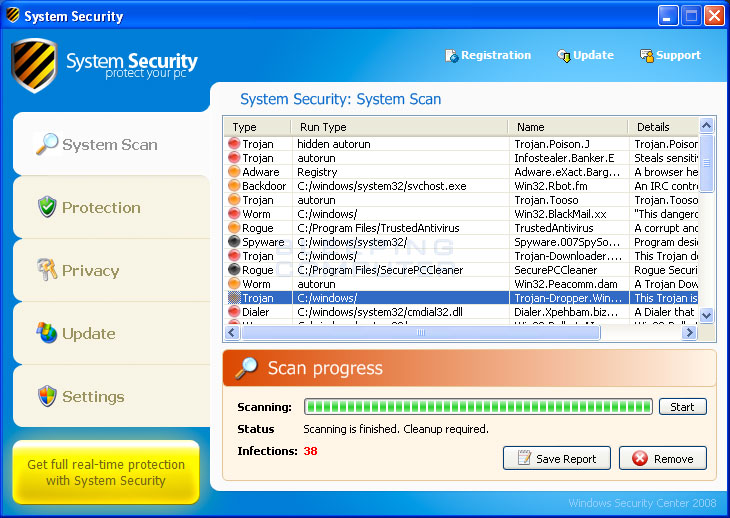Open the Registration link
This screenshot has height=518, width=730.
(488, 55)
